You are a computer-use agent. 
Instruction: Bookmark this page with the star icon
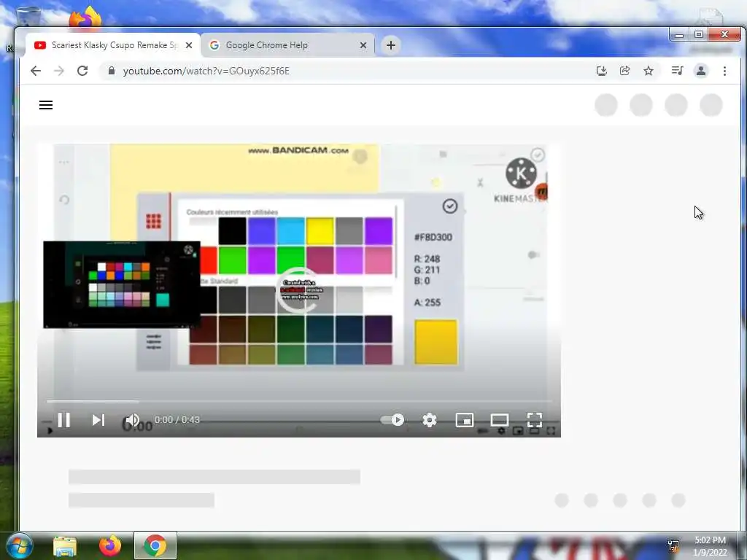(x=649, y=71)
